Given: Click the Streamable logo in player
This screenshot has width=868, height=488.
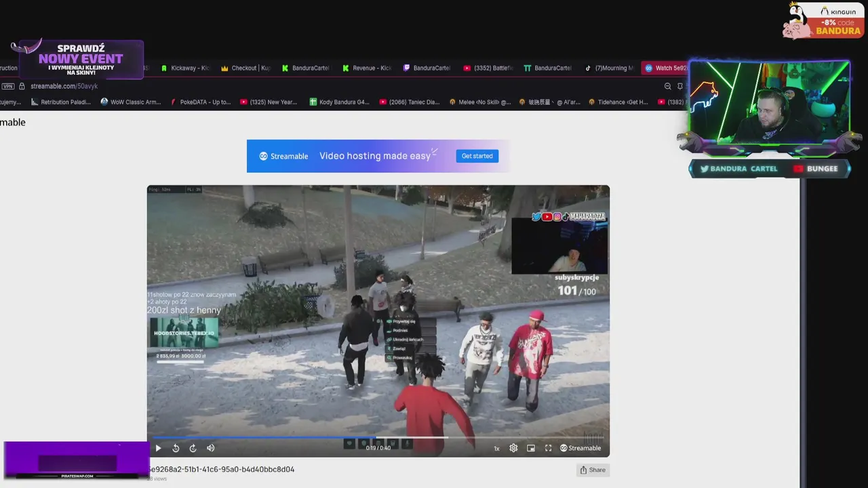Looking at the screenshot, I should (580, 448).
